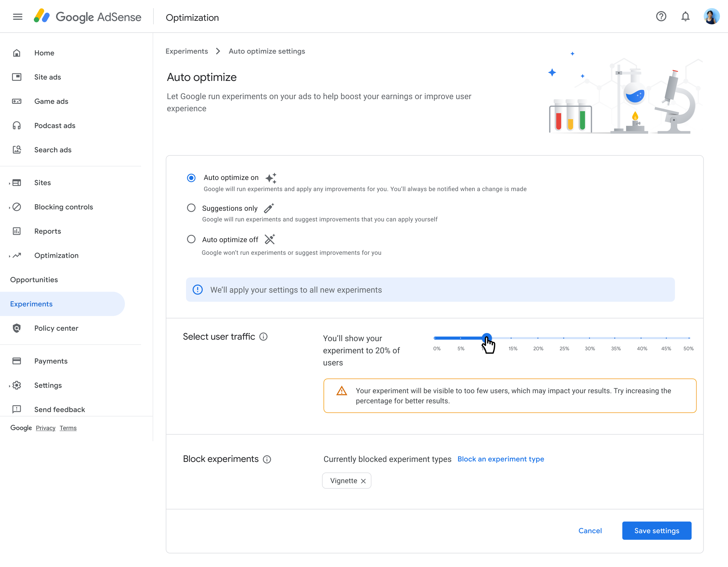Select the Suggestions only radio option
Screen dimensions: 728x567
(x=191, y=208)
